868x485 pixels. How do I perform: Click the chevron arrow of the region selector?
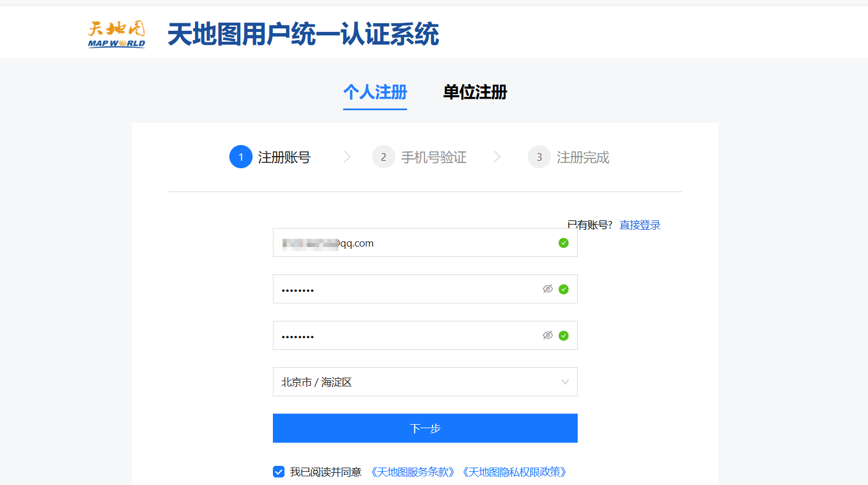click(x=565, y=382)
